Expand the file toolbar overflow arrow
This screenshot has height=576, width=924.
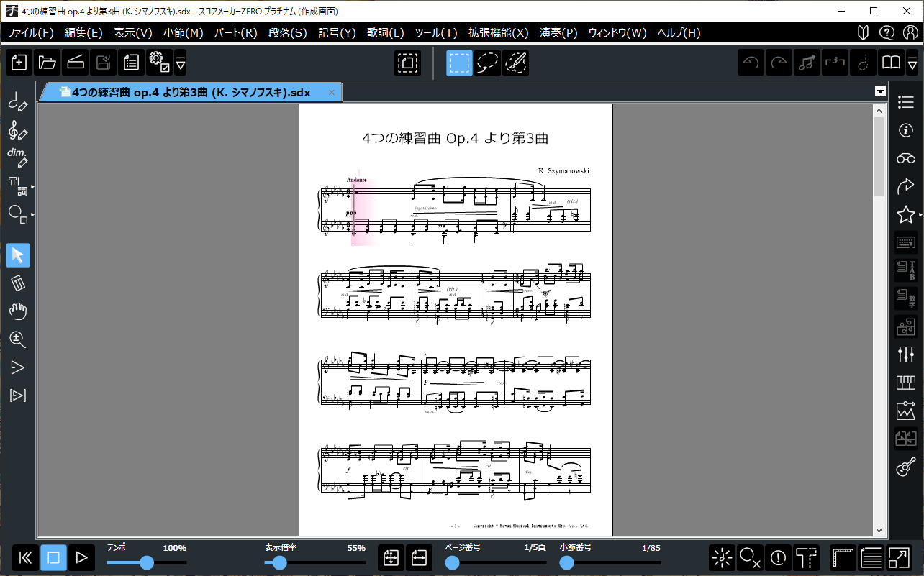coord(181,63)
